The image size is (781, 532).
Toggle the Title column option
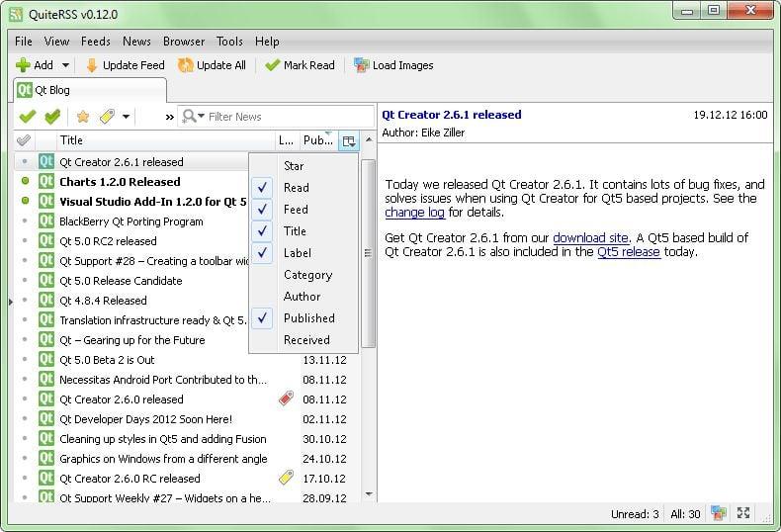(304, 231)
